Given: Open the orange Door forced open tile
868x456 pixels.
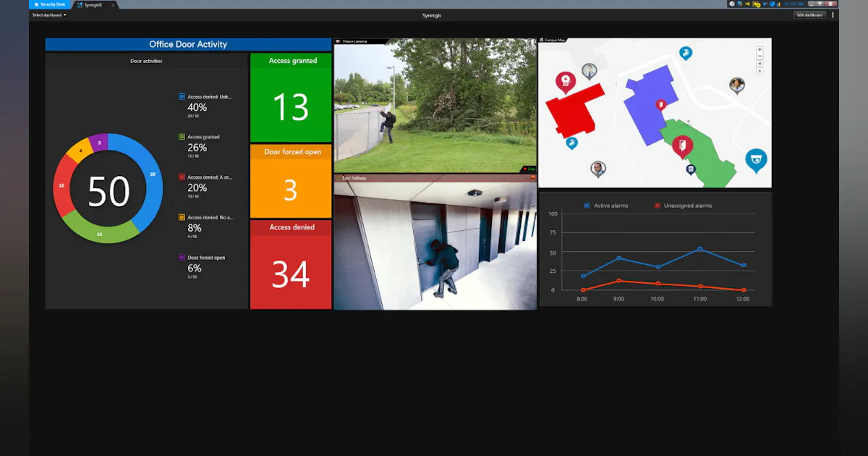Looking at the screenshot, I should point(291,181).
